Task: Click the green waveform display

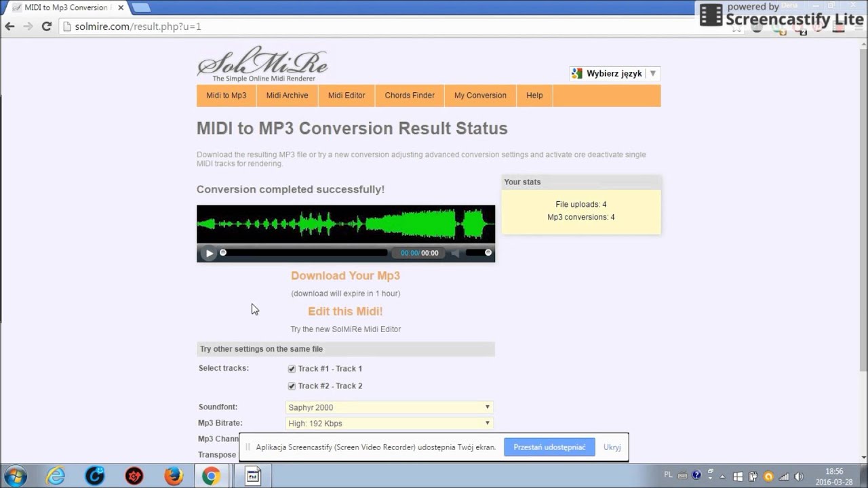Action: pos(346,224)
